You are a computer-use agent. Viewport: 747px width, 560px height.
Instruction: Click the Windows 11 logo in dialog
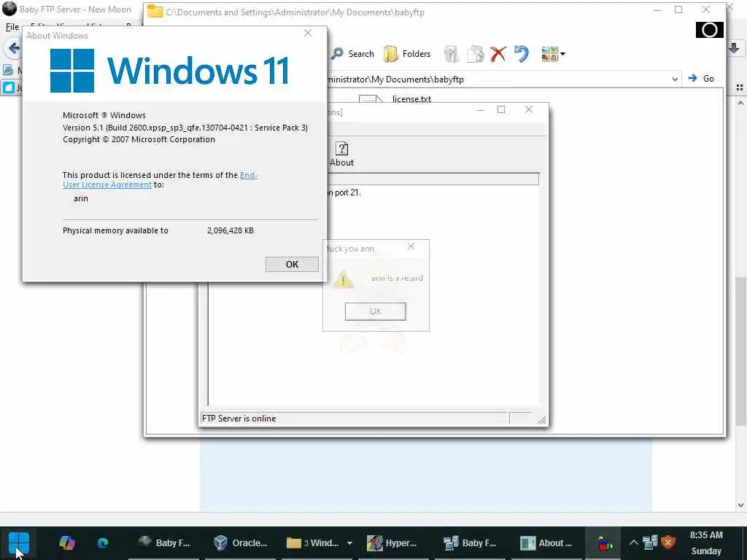click(169, 71)
